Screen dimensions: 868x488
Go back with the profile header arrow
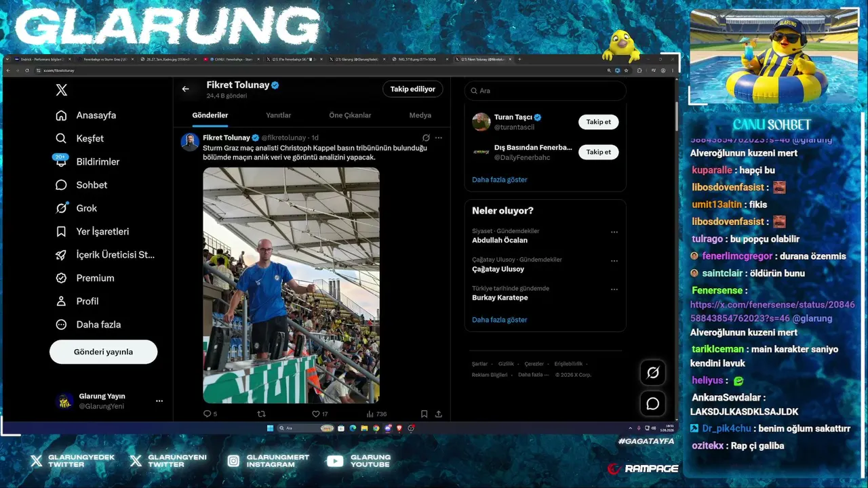tap(185, 89)
